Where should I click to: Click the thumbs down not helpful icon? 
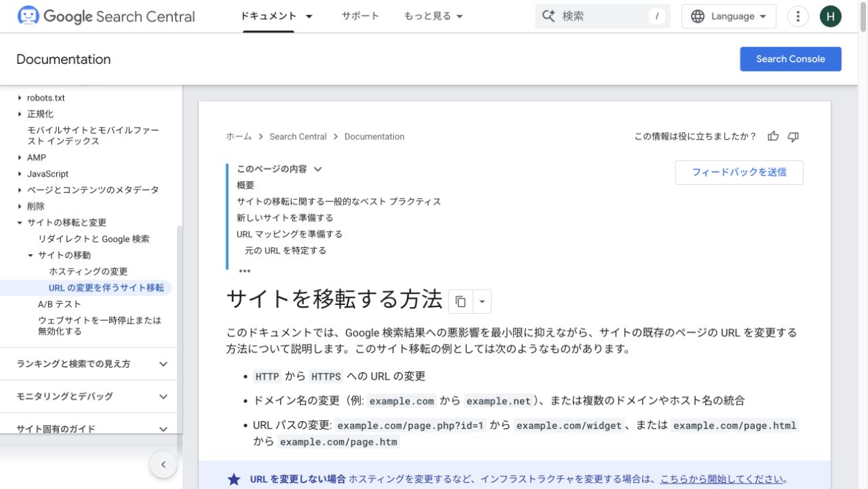pyautogui.click(x=793, y=136)
